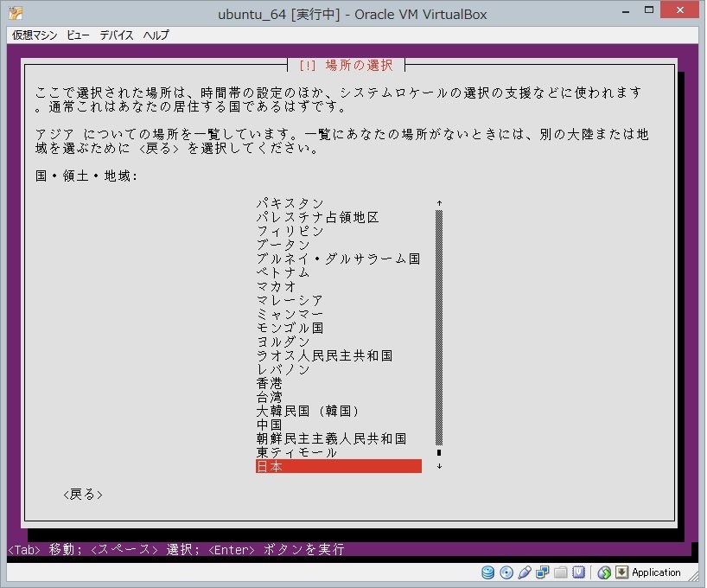This screenshot has height=588, width=707.
Task: Select 中国 in the country list
Action: click(269, 425)
